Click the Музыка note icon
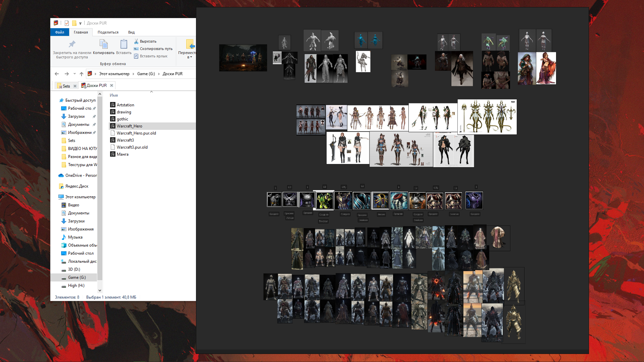This screenshot has height=362, width=644. coord(64,237)
